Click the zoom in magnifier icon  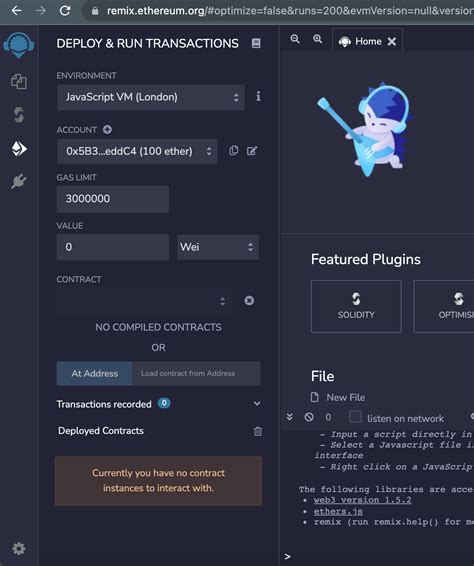click(317, 39)
